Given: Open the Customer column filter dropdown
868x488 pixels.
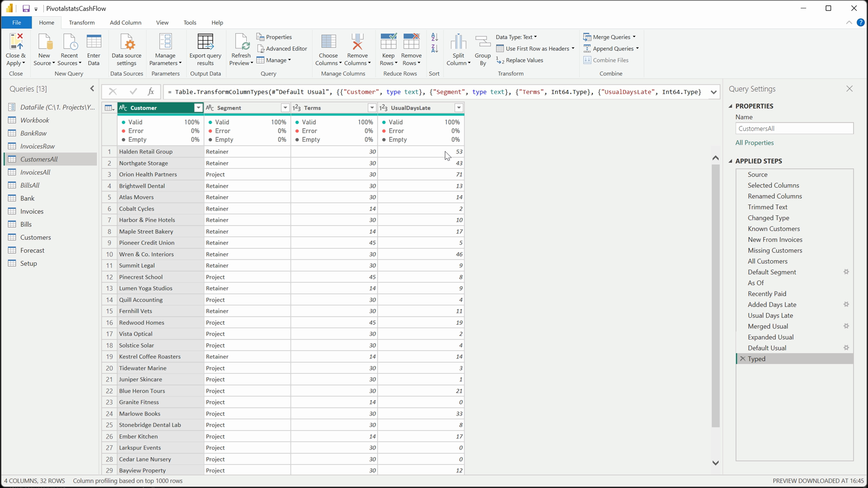Looking at the screenshot, I should (x=199, y=108).
